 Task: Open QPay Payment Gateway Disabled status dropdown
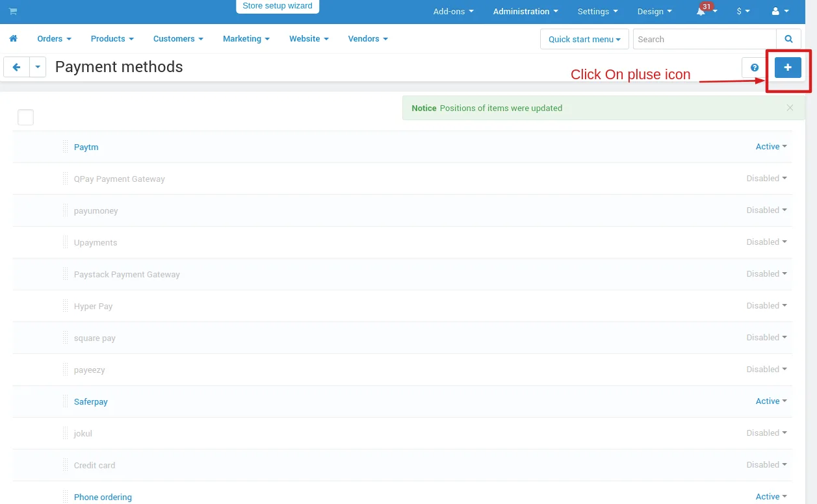tap(766, 179)
